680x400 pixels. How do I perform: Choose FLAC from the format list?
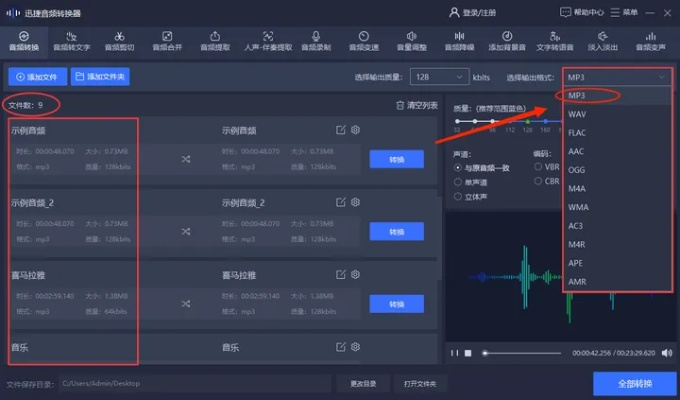pos(617,133)
